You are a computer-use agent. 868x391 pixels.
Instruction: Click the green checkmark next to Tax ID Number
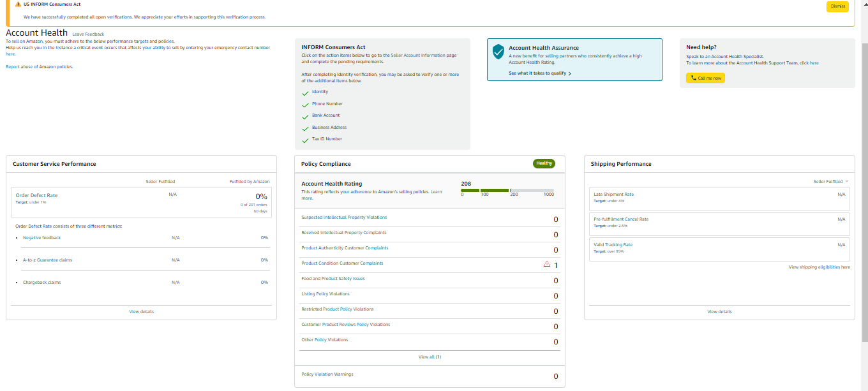305,140
